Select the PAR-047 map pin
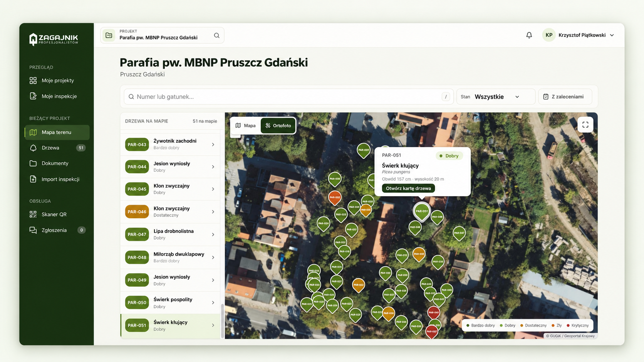 point(459,234)
